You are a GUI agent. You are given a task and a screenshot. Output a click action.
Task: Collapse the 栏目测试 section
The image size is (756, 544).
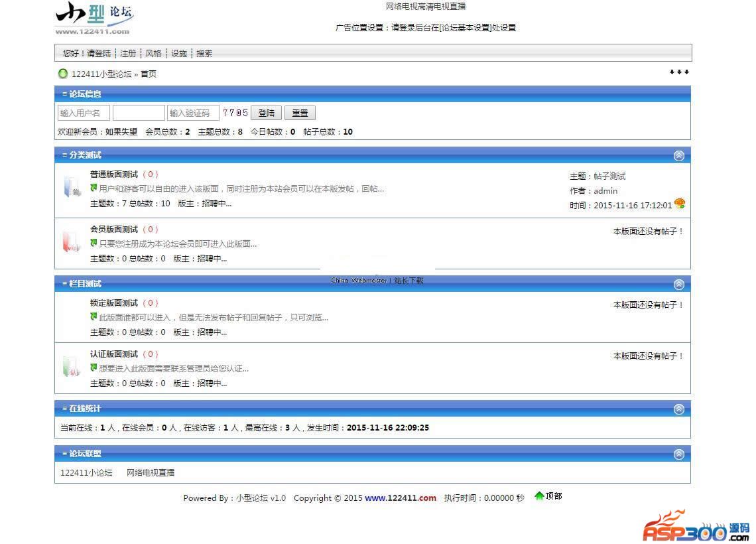679,285
